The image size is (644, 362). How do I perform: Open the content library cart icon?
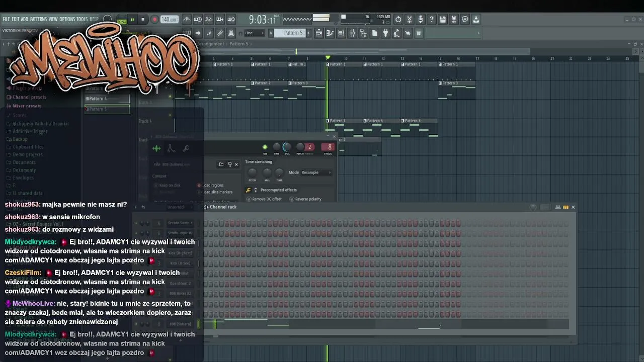419,33
